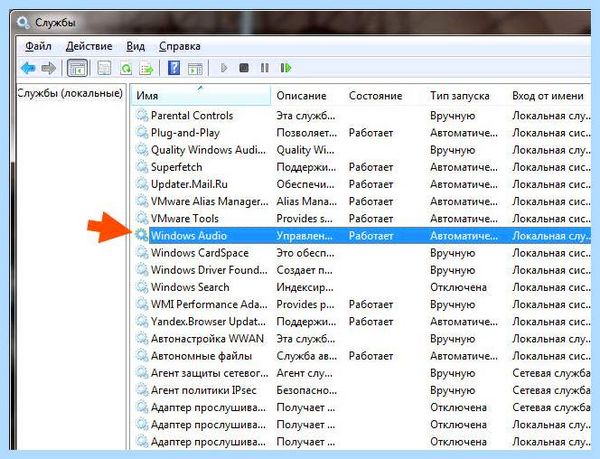Screen dimensions: 600x459
Task: Click Индексир... description of Windows Search
Action: point(305,287)
